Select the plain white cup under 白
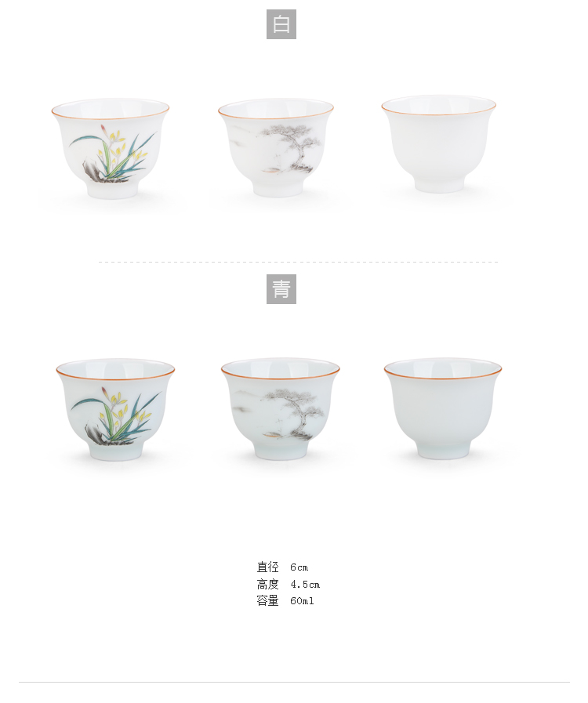The width and height of the screenshot is (588, 703). [438, 144]
